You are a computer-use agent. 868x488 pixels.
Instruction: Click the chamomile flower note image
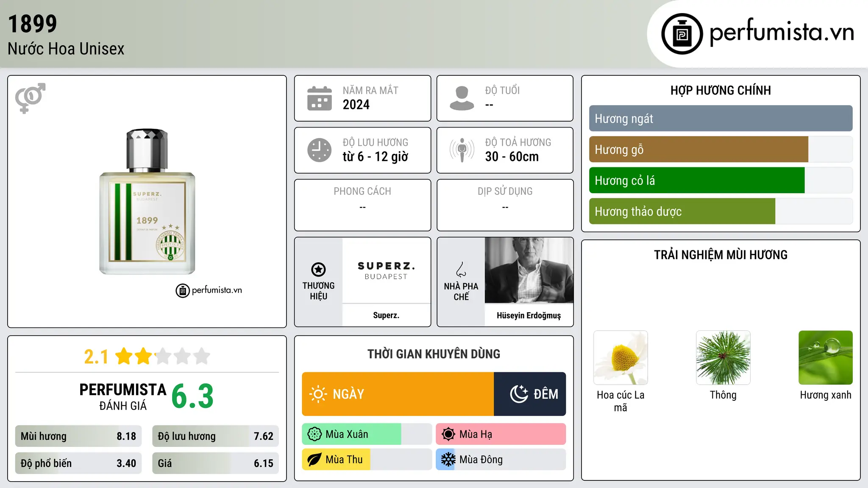click(x=620, y=358)
